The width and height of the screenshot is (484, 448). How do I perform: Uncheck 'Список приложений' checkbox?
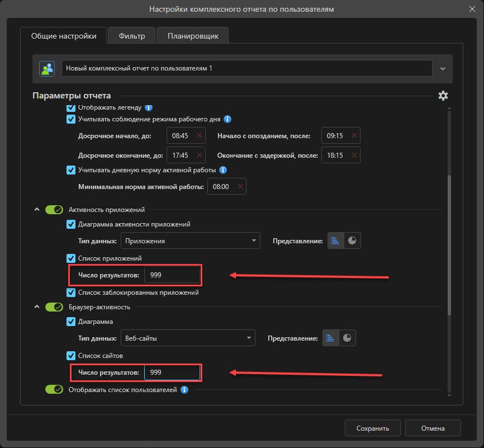(x=71, y=258)
